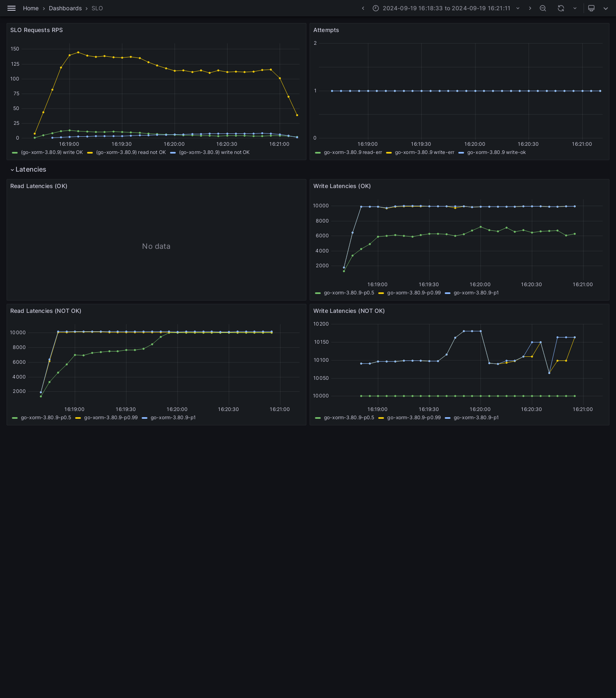This screenshot has height=698, width=616.
Task: Toggle write not OK series in RPS legend
Action: 214,152
